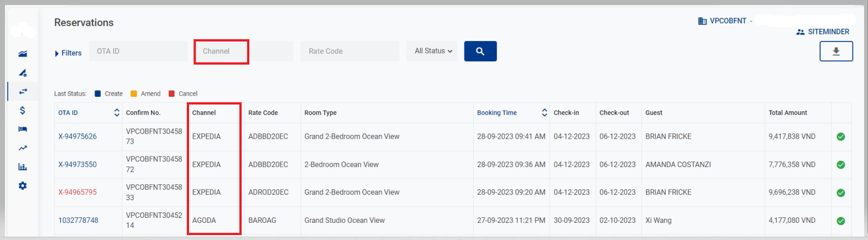Open the trending line chart sidebar icon
The height and width of the screenshot is (240, 868).
pyautogui.click(x=23, y=148)
